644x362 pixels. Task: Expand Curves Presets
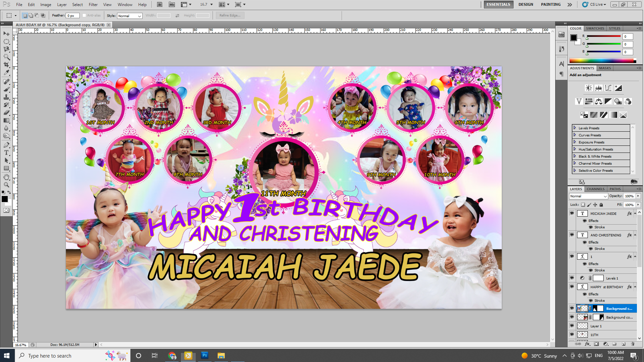575,135
